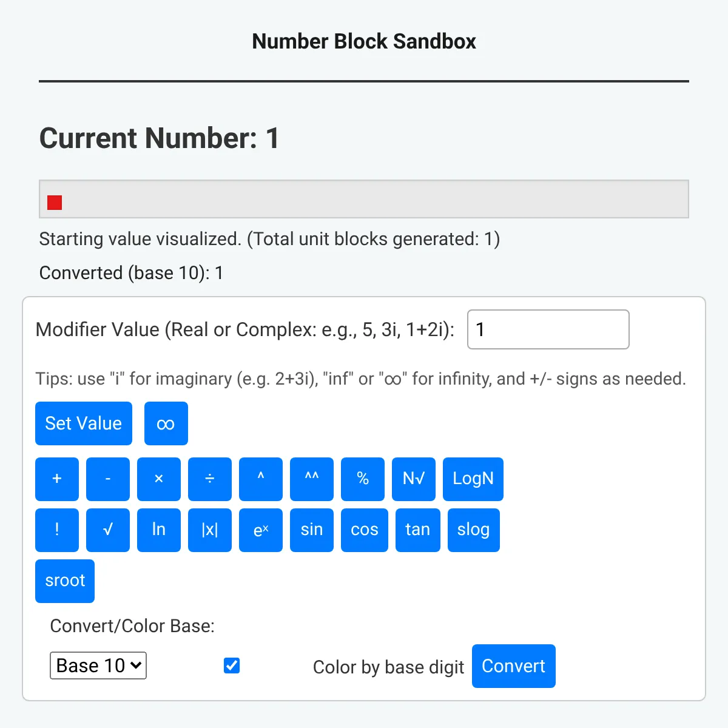Apply the plus addition operator

point(57,479)
